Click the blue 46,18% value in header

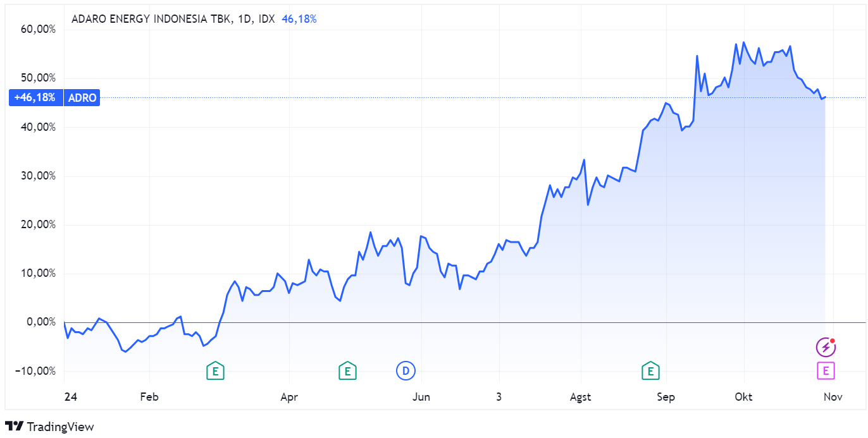pyautogui.click(x=299, y=19)
